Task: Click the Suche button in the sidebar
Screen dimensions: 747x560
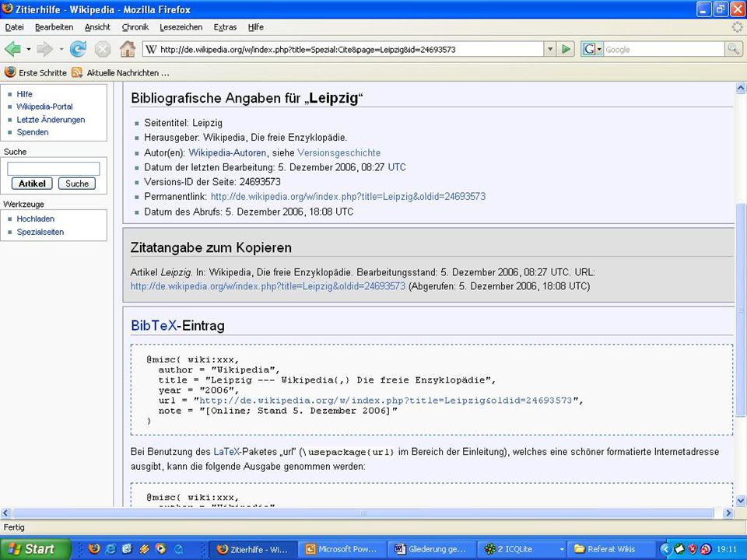Action: (x=77, y=184)
